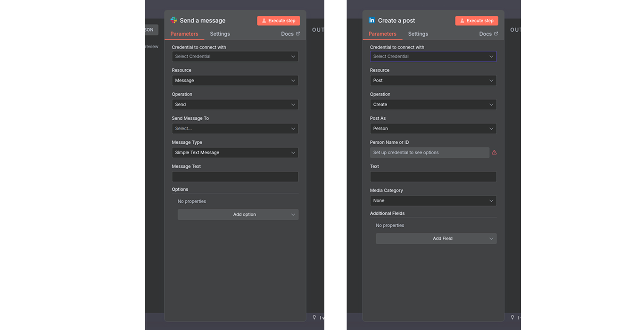This screenshot has height=330, width=644.
Task: Open the Select Credential dropdown on the LinkedIn node
Action: (x=433, y=56)
